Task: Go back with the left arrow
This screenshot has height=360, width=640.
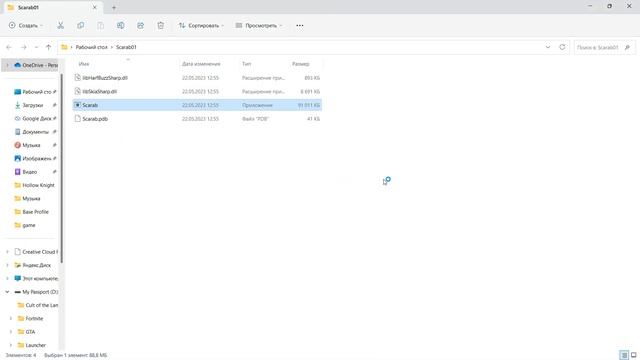Action: (9, 47)
